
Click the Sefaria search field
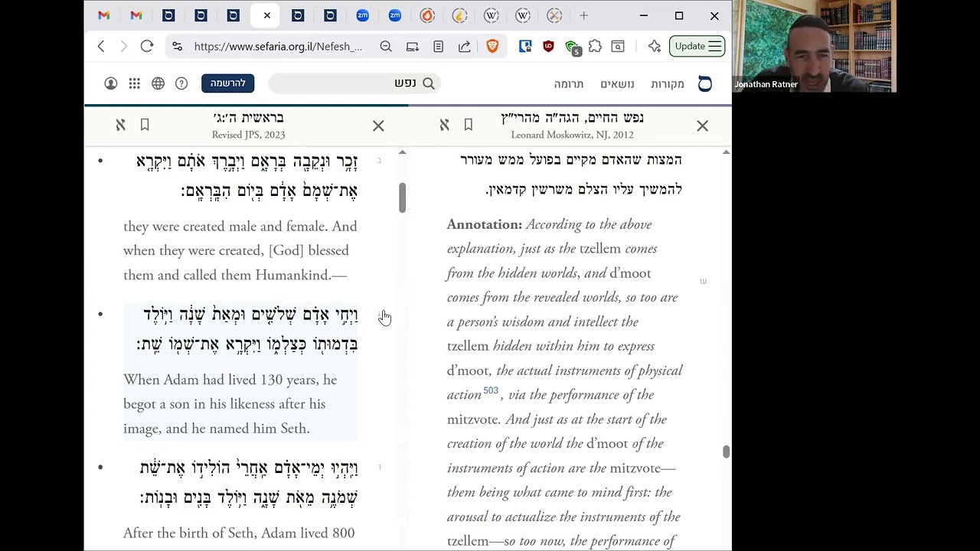(x=354, y=83)
